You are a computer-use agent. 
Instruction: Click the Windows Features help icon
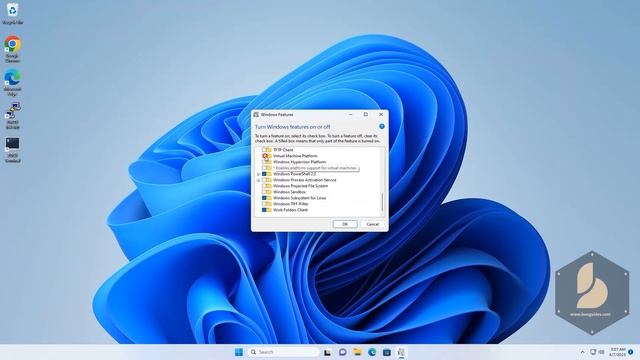click(382, 127)
